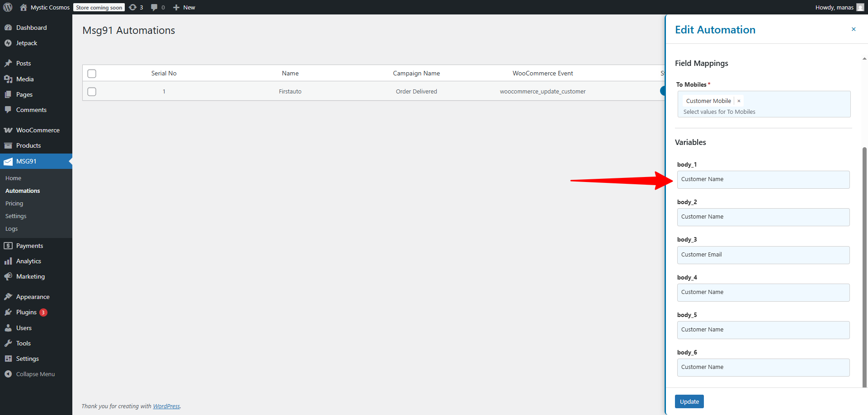Click the WooCommerce logo icon

coord(8,130)
